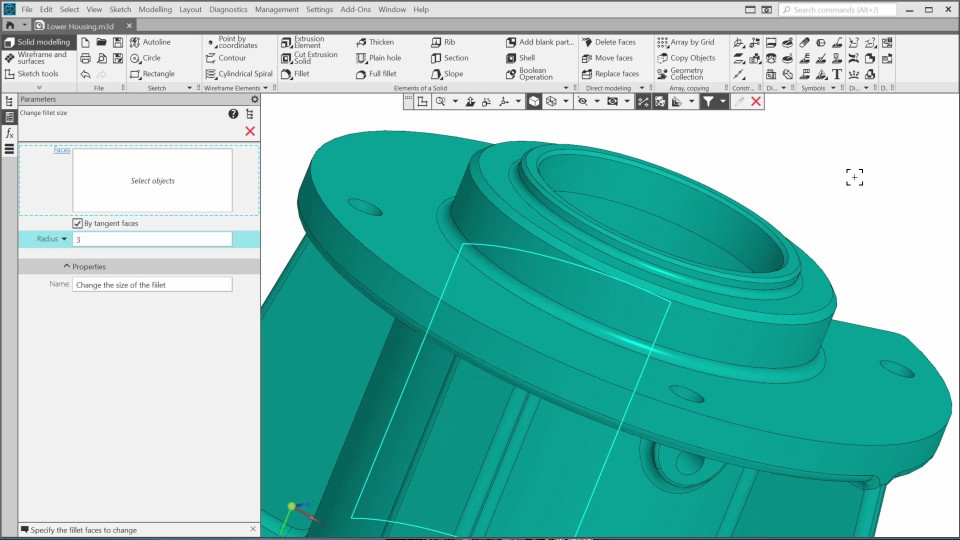Open the Diagnostics menu
Viewport: 960px width, 540px height.
point(228,9)
